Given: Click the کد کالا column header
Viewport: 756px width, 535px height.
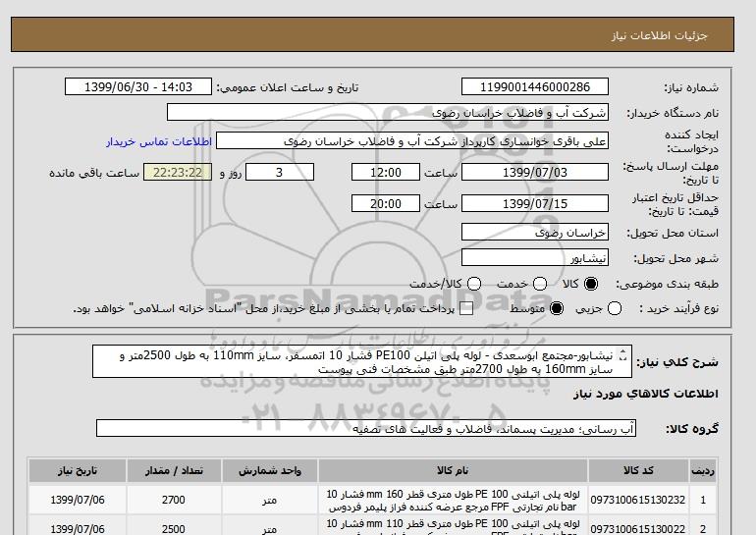Looking at the screenshot, I should [638, 471].
